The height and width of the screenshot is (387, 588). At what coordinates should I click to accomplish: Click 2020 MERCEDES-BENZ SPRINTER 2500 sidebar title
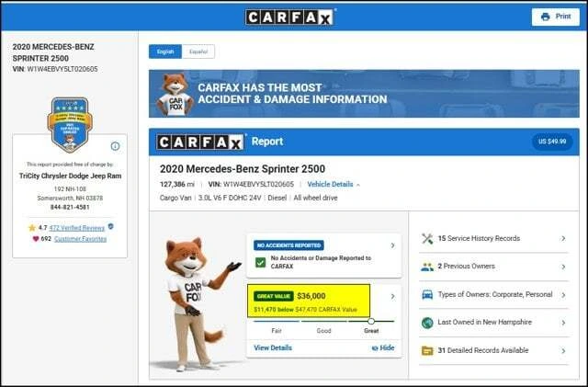coord(53,52)
